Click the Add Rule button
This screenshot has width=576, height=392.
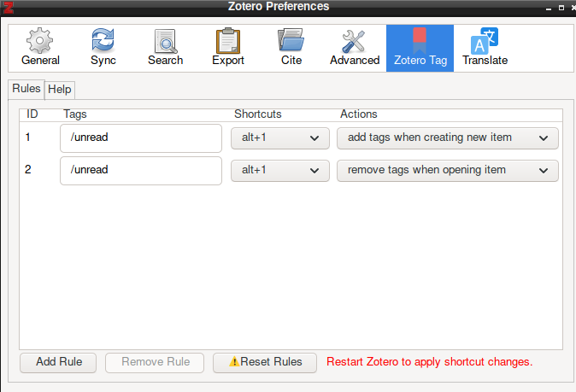click(58, 362)
